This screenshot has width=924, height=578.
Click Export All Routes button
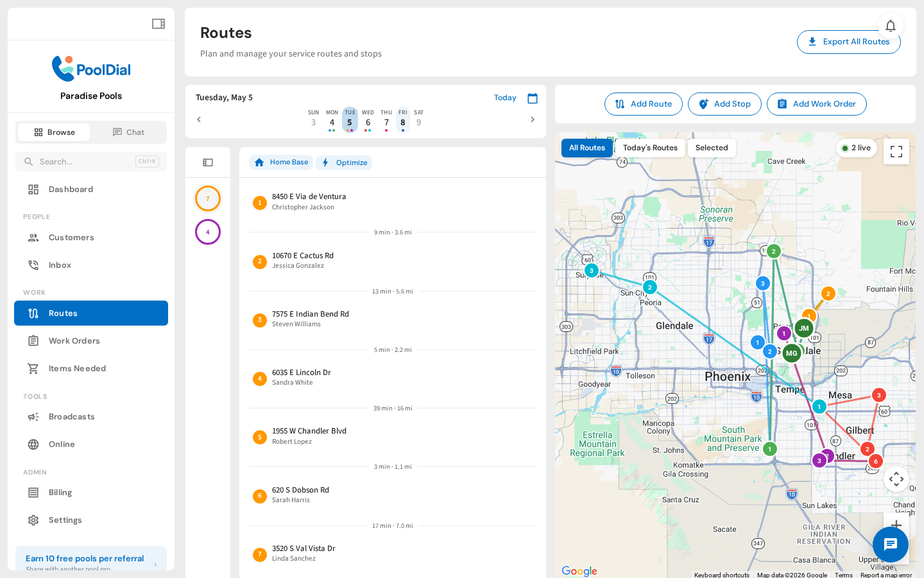point(848,42)
